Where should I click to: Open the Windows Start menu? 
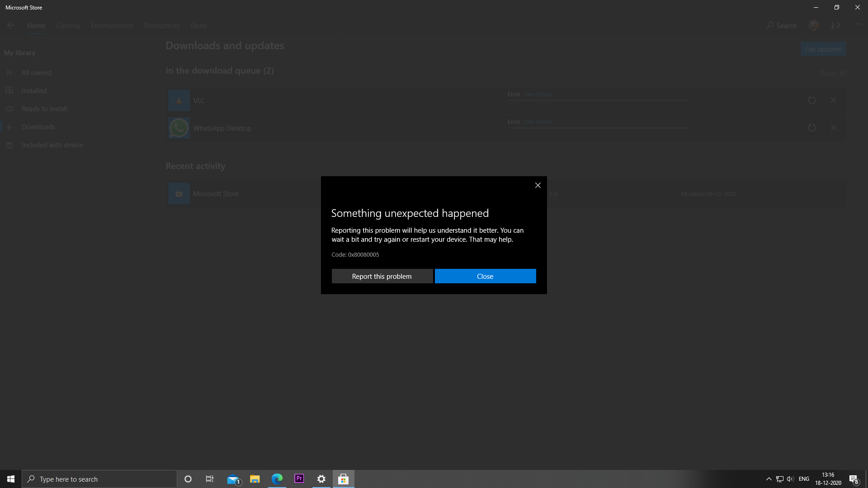pyautogui.click(x=11, y=479)
